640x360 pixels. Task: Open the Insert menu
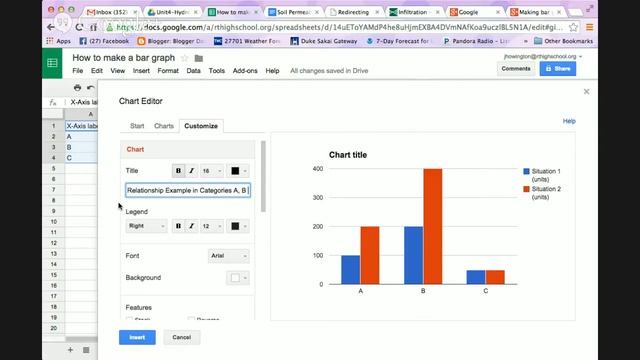[x=141, y=71]
